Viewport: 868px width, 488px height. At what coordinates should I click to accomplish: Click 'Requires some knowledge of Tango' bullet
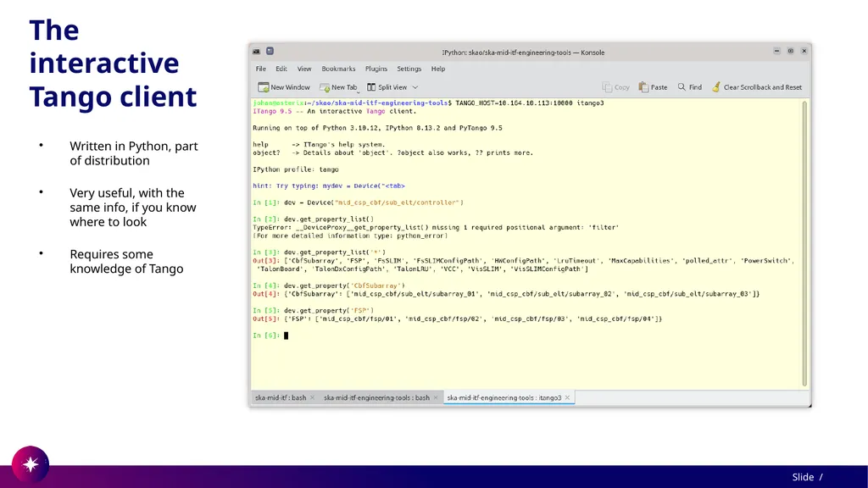tap(126, 261)
